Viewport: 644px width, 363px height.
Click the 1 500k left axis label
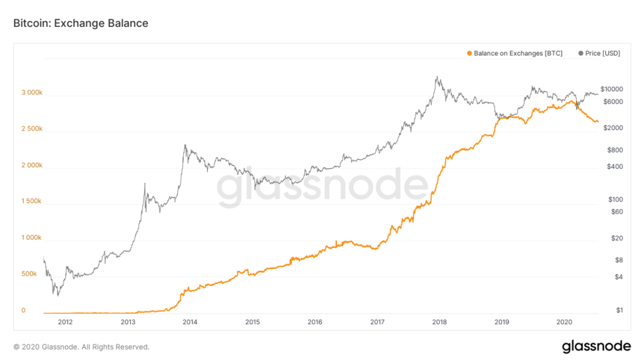pos(32,201)
